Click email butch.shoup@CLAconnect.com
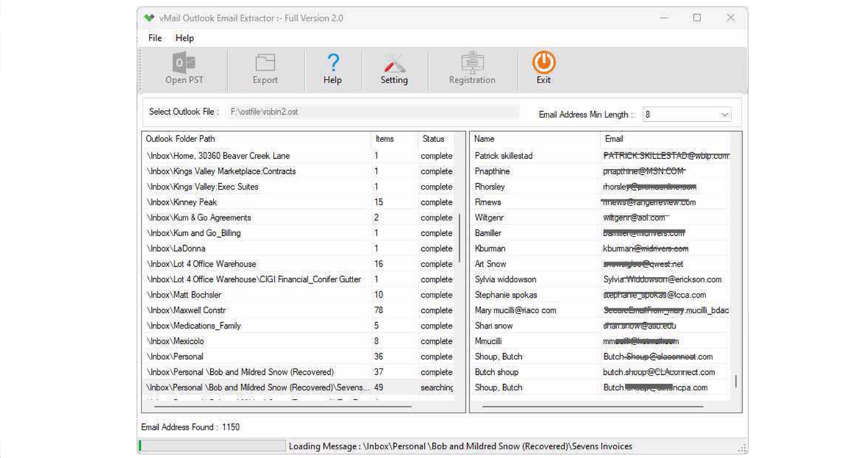The image size is (868, 458). (x=659, y=372)
